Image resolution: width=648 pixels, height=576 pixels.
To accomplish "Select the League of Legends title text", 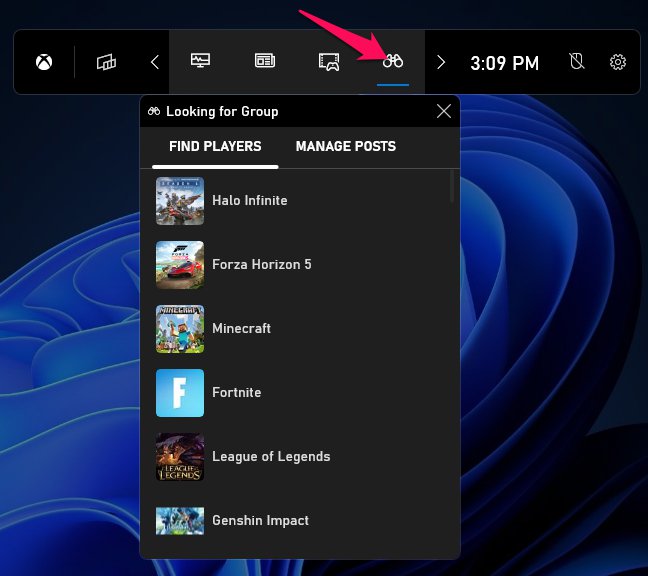I will coord(271,457).
